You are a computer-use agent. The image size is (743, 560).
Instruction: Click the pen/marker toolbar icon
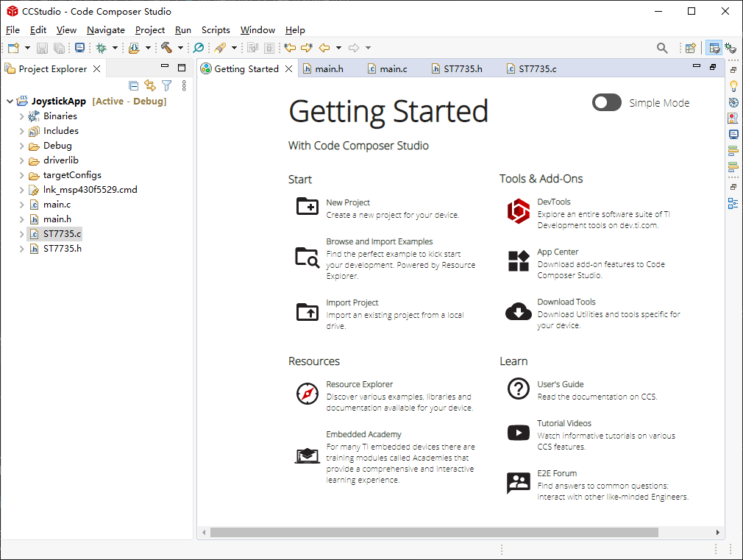tap(220, 48)
